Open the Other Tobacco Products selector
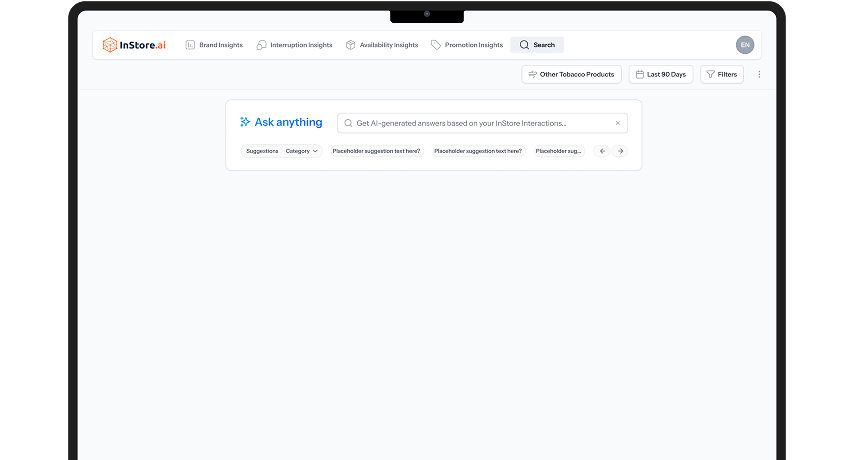Viewport: 854px width, 460px height. [x=571, y=75]
